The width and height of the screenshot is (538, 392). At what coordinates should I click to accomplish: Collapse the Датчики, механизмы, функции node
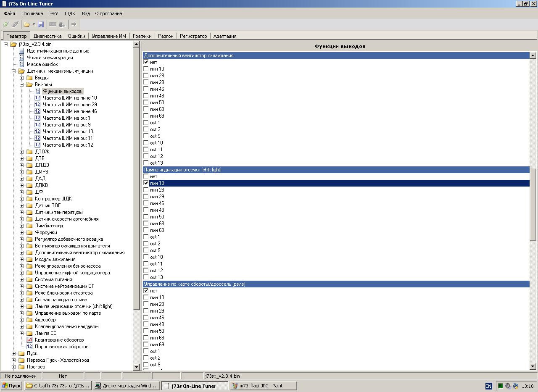[14, 71]
